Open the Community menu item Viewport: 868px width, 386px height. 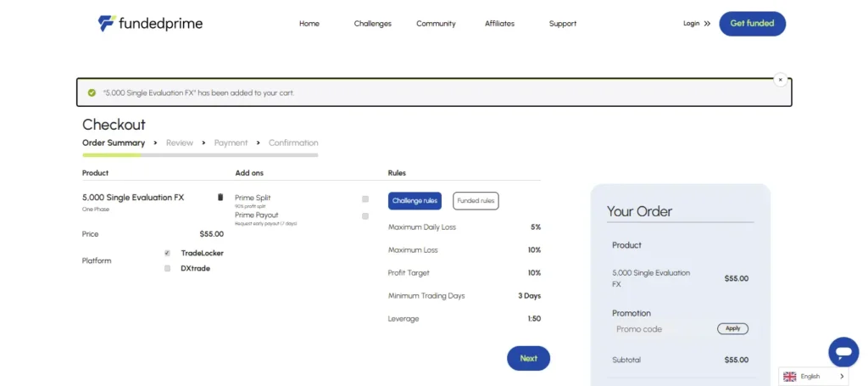pyautogui.click(x=436, y=24)
